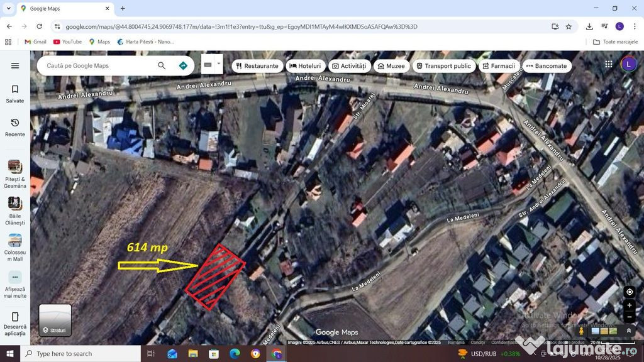Open dropdown next to keyboard icon
This screenshot has height=362, width=644.
click(x=219, y=63)
